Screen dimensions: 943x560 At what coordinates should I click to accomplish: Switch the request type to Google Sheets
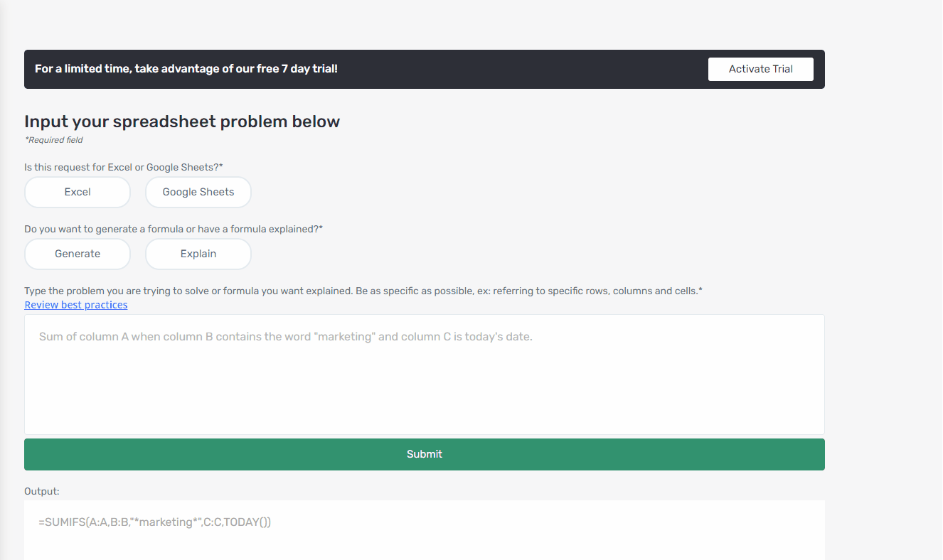[x=198, y=192]
